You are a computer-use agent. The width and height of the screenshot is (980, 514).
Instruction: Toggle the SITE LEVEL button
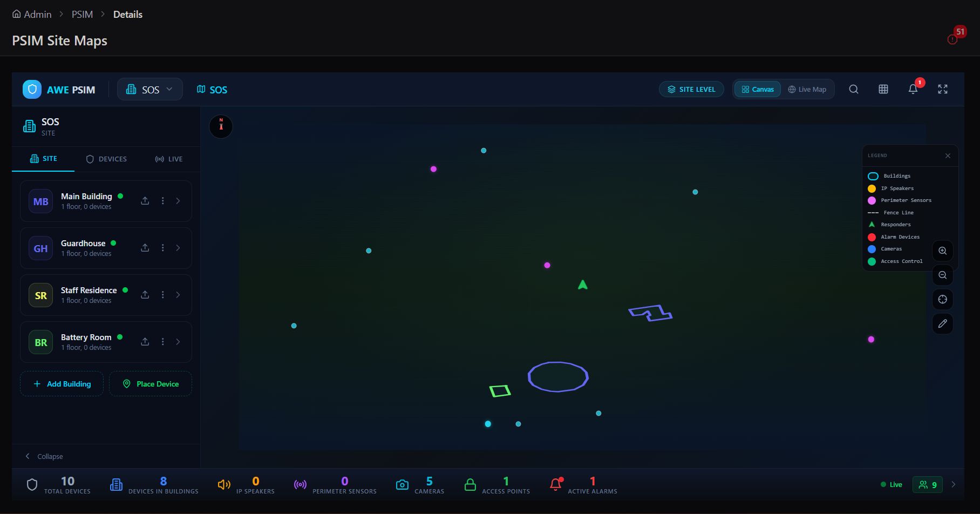click(x=691, y=89)
